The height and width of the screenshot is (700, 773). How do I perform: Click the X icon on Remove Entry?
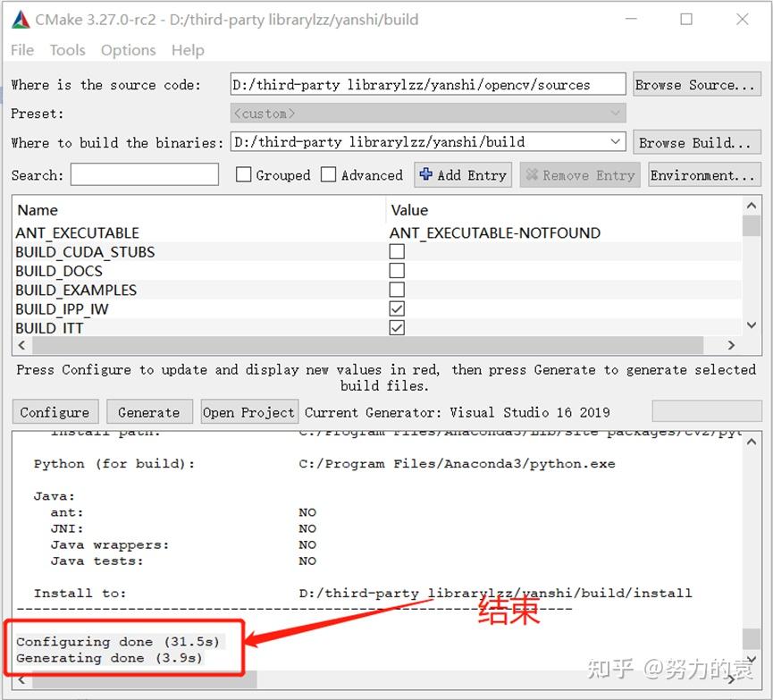click(x=531, y=174)
